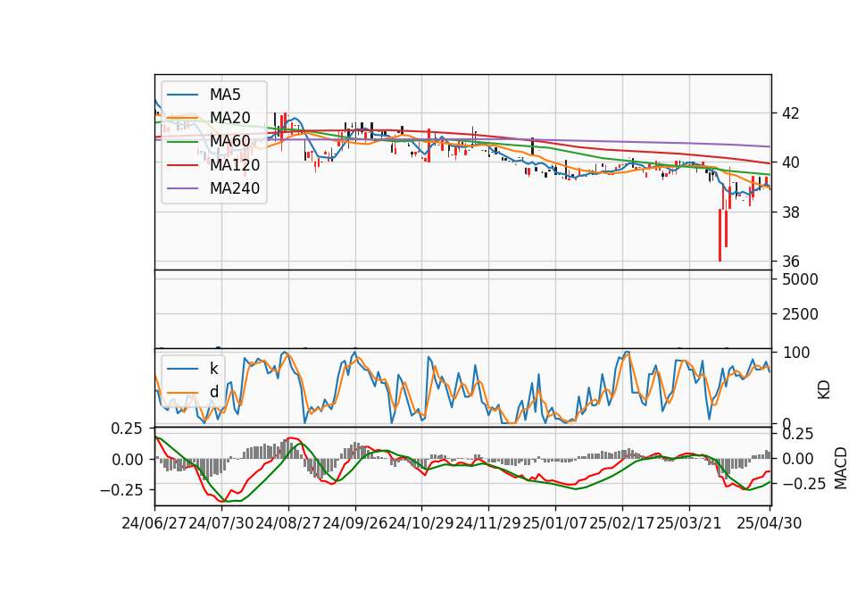Click the 25/03/21 date axis label
This screenshot has height=616, width=857.
[x=688, y=524]
